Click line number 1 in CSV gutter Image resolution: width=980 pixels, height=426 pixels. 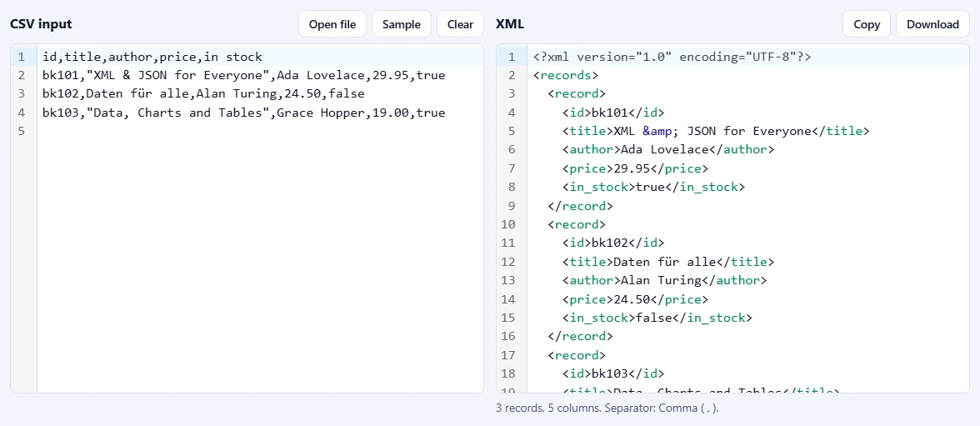[x=22, y=57]
